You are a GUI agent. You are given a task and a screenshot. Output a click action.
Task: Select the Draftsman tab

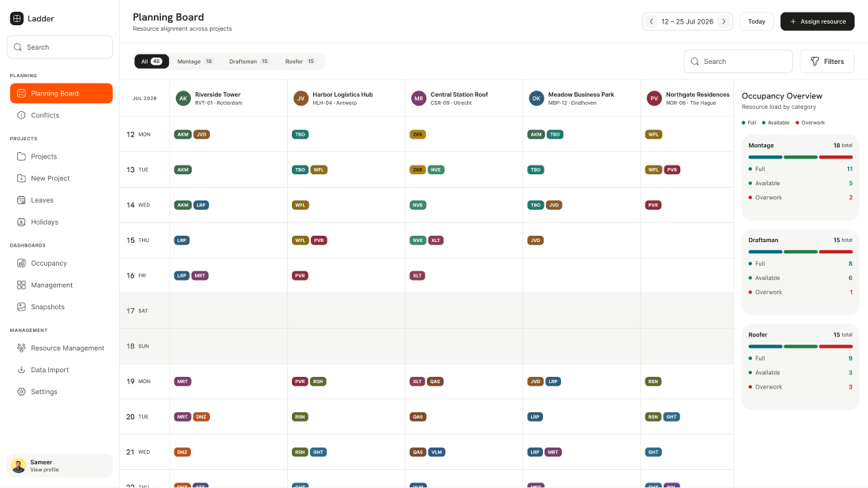coord(249,61)
